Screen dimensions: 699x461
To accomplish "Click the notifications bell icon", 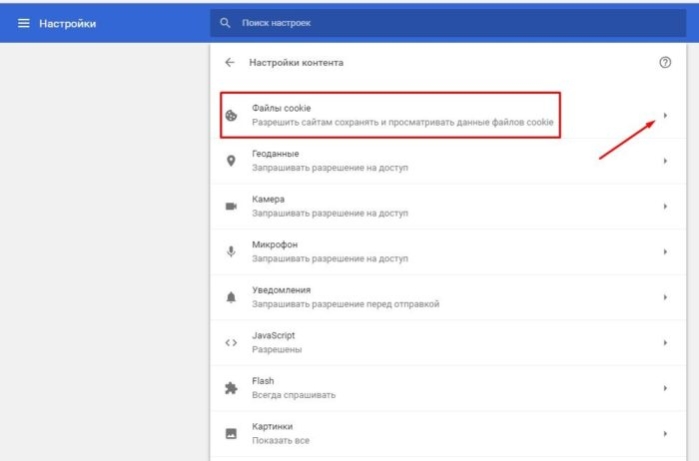I will [x=231, y=297].
